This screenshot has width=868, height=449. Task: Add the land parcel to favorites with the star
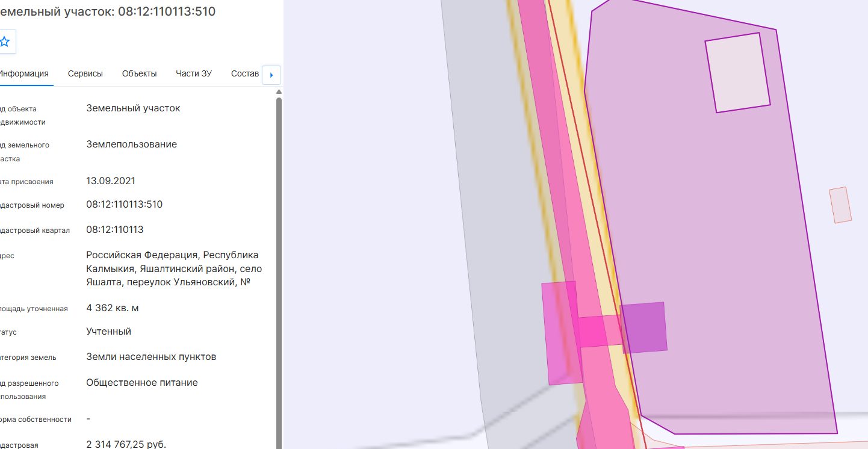tap(5, 42)
